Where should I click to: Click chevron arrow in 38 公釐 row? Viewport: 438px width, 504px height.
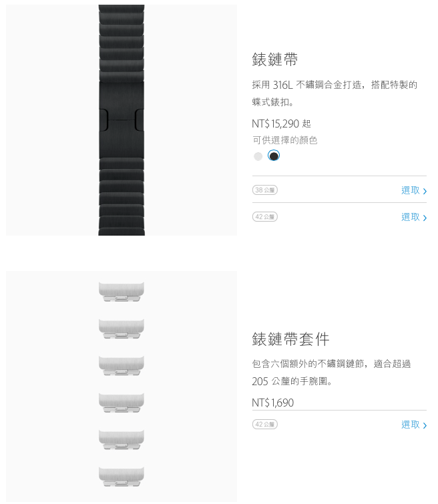(425, 191)
